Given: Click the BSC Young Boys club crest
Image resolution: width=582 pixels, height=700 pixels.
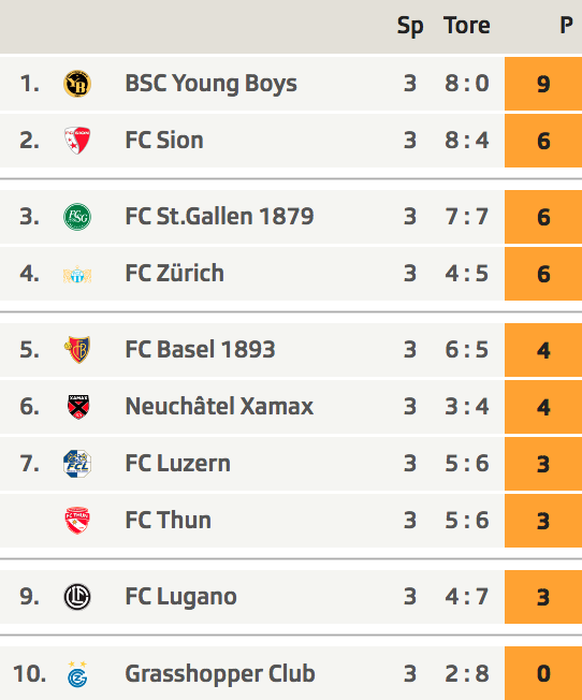Looking at the screenshot, I should (x=77, y=83).
